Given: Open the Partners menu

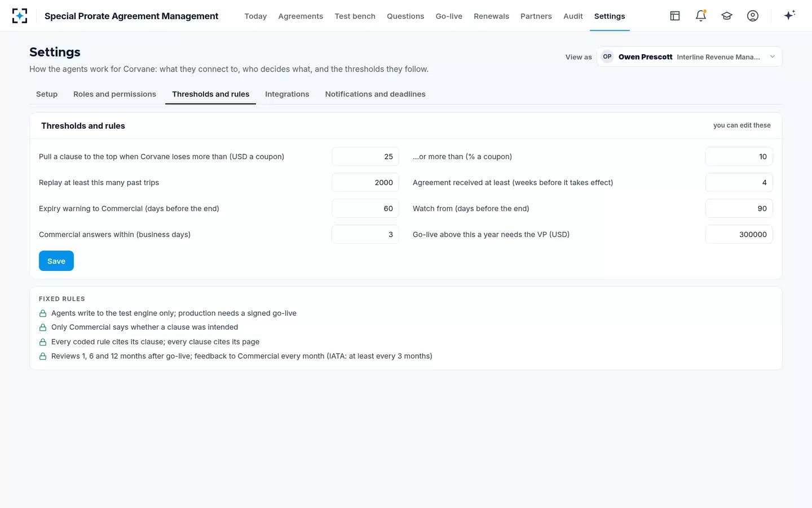Looking at the screenshot, I should click(x=536, y=16).
